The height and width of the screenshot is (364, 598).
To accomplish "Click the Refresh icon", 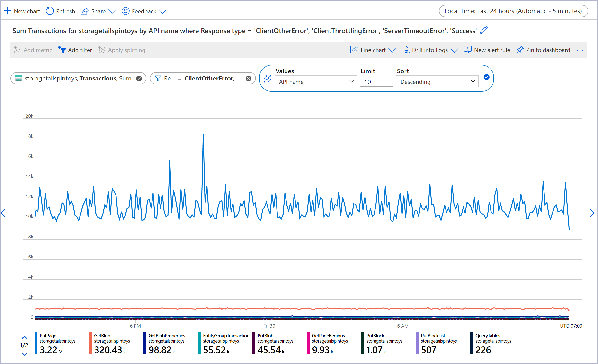I will click(50, 11).
